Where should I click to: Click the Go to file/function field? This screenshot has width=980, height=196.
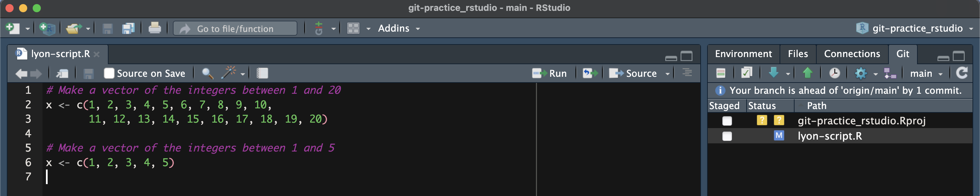pos(235,28)
